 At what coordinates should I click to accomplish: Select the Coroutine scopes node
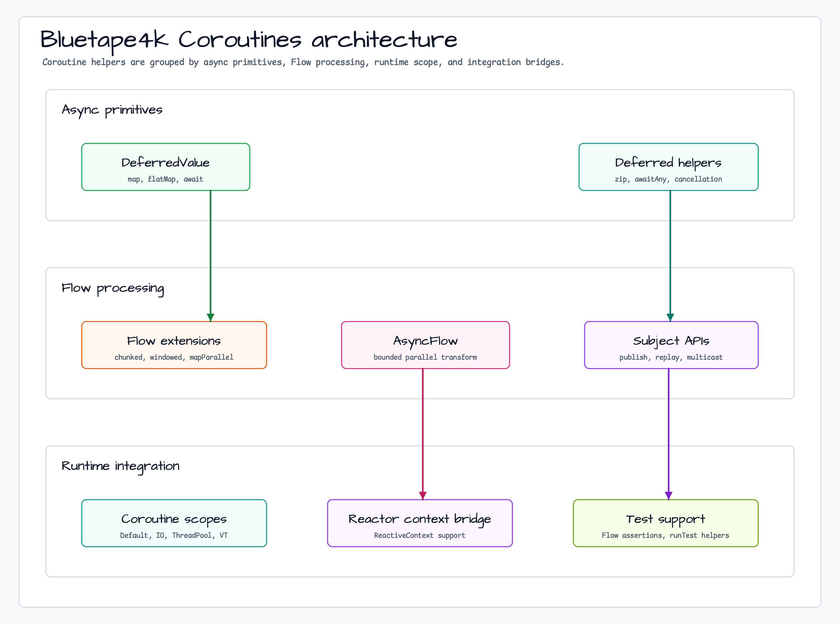click(x=174, y=523)
